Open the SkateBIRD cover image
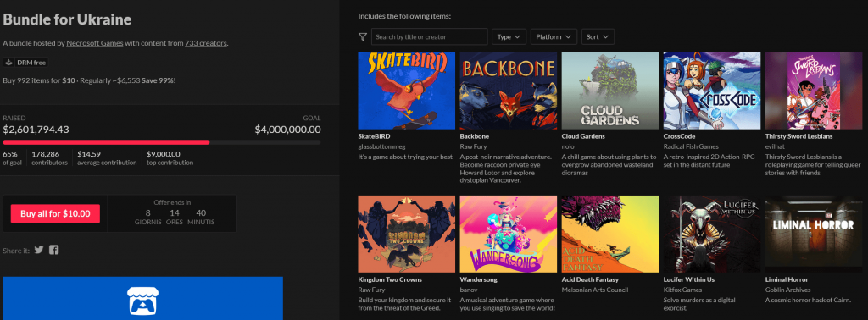This screenshot has width=868, height=320. tap(406, 91)
